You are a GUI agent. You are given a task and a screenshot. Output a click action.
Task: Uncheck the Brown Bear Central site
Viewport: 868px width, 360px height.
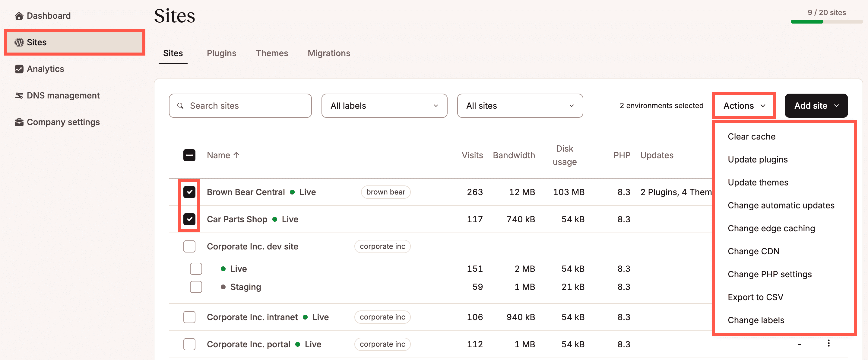[189, 192]
